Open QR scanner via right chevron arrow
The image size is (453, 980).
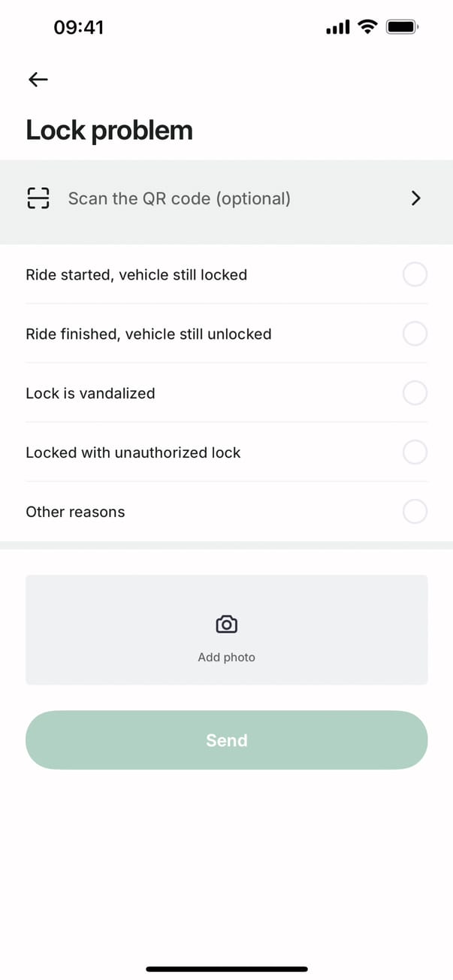[x=416, y=198]
